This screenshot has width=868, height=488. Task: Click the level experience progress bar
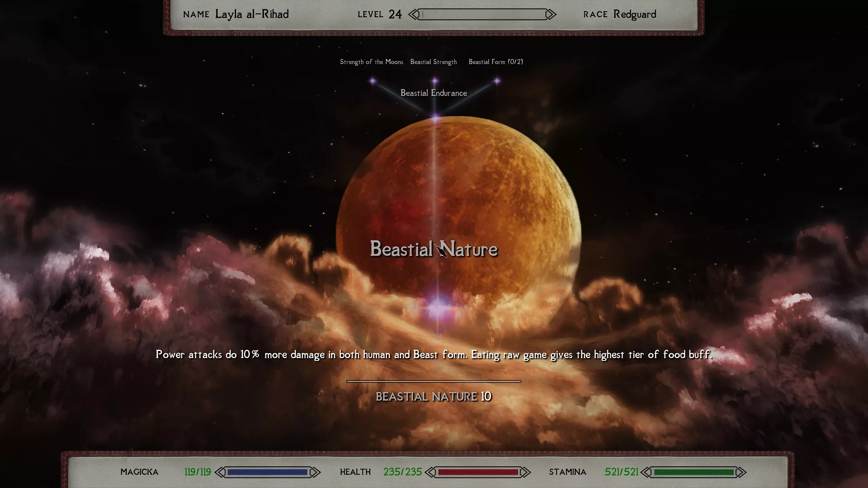click(x=482, y=14)
